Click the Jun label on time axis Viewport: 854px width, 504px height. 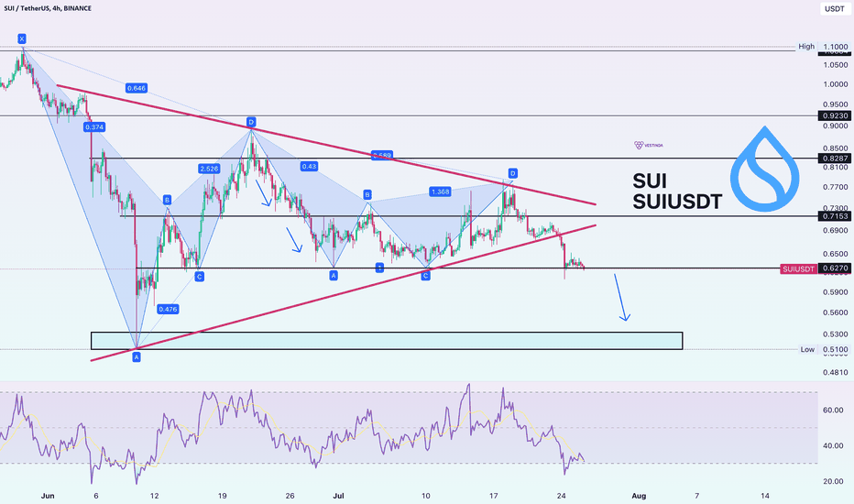[x=48, y=495]
